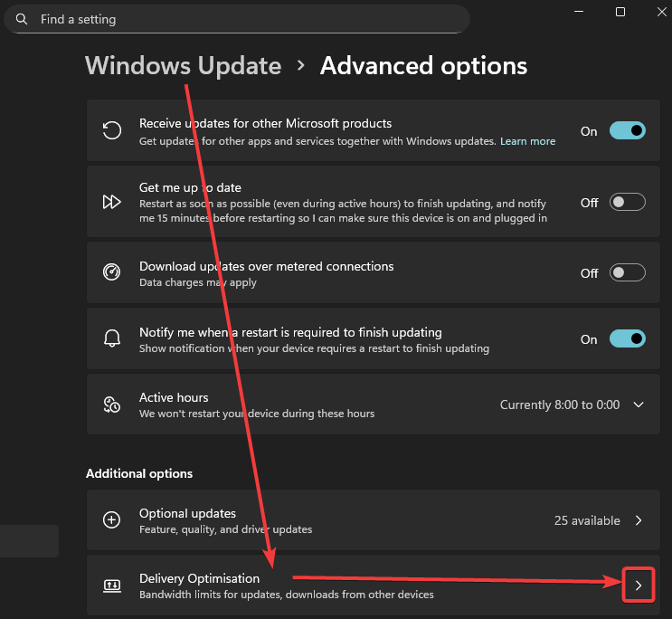Image resolution: width=672 pixels, height=619 pixels.
Task: Go back to Windows Update breadcrumb
Action: (x=183, y=66)
